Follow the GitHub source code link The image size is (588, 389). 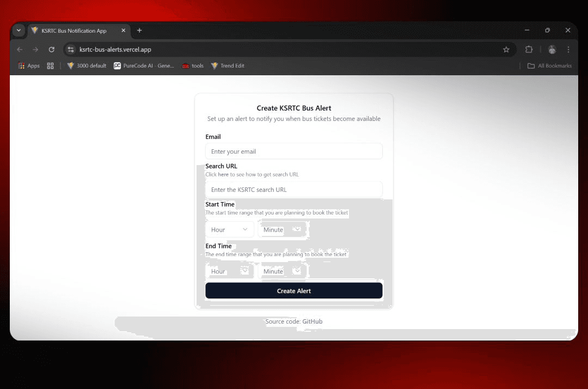313,321
